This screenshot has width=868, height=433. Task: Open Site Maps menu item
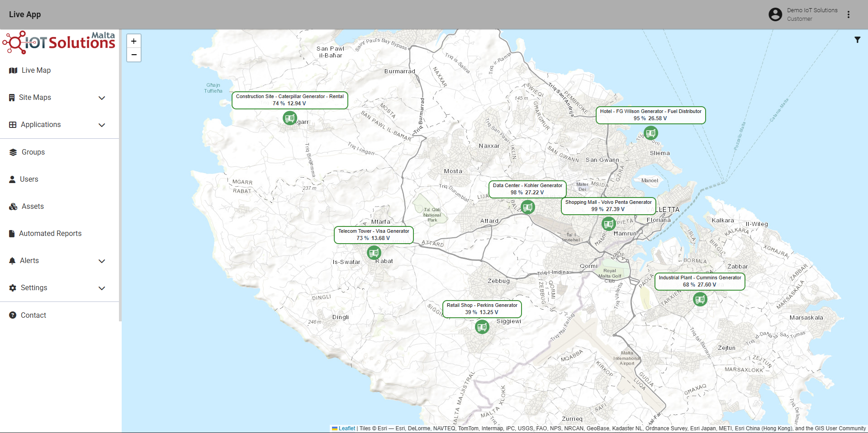click(x=35, y=98)
